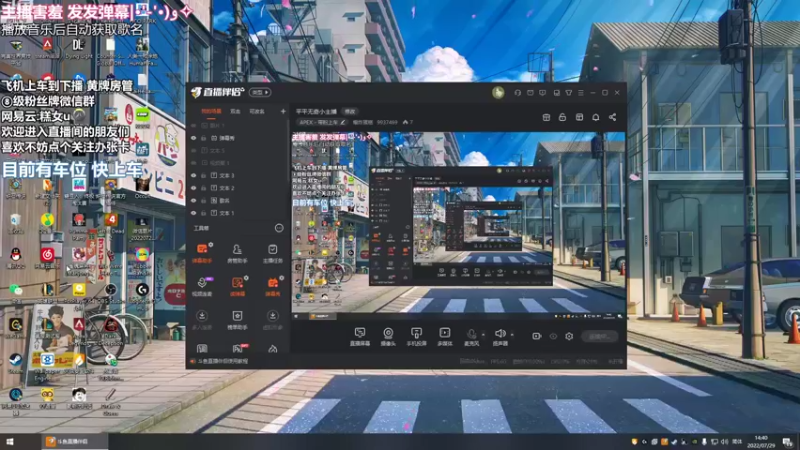800x450 pixels.
Task: Open the funnel icon in title bar
Action: (568, 93)
